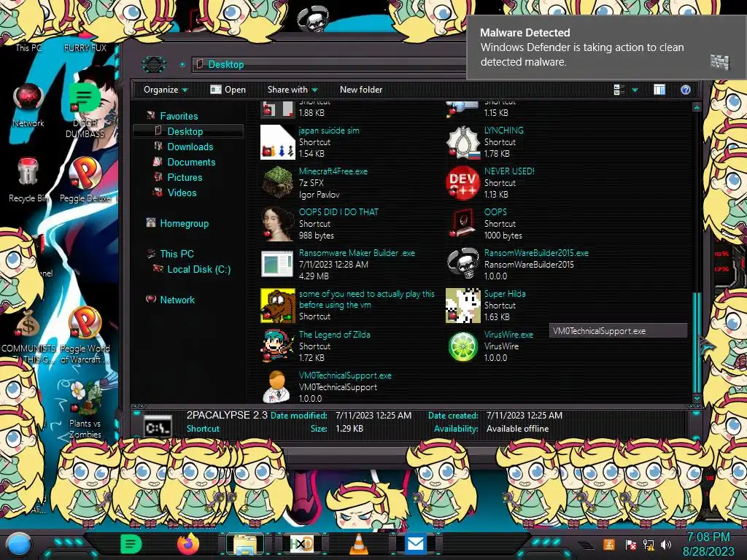Image resolution: width=747 pixels, height=560 pixels.
Task: Open the Share with dropdown
Action: pyautogui.click(x=293, y=90)
